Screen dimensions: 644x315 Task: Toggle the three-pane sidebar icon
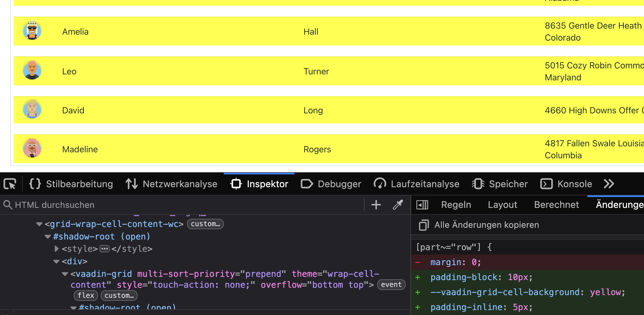422,205
